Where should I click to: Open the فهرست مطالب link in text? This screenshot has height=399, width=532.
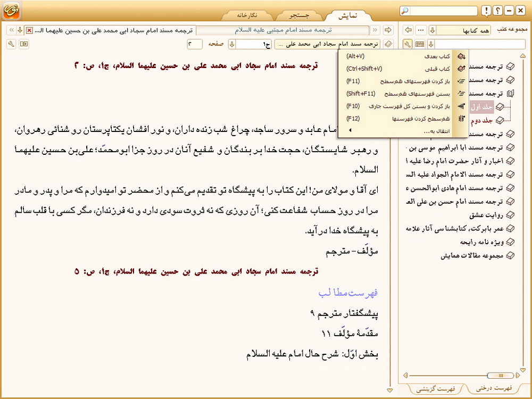pyautogui.click(x=348, y=293)
